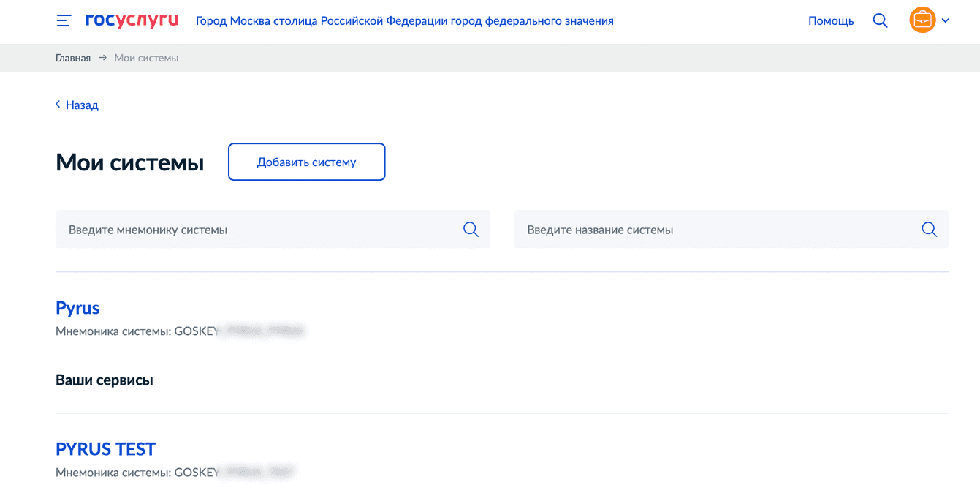Expand the profile dropdown chevron
The image size is (980, 504).
[x=946, y=21]
